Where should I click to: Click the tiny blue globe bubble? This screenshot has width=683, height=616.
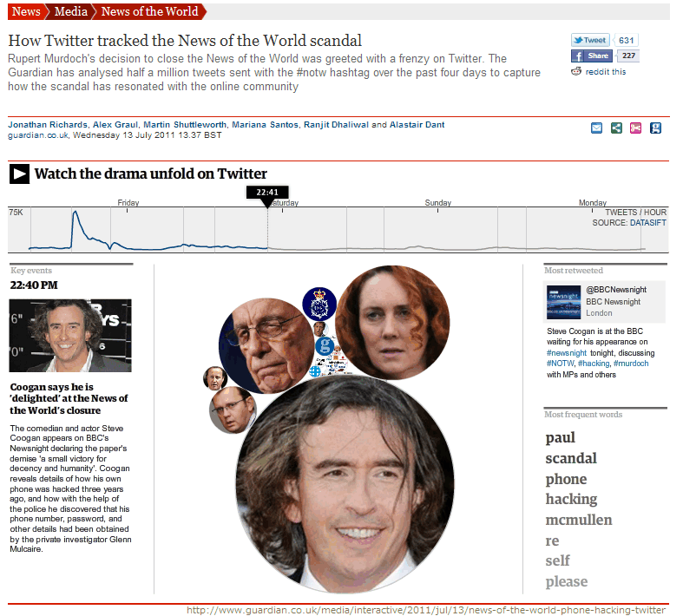pyautogui.click(x=315, y=371)
